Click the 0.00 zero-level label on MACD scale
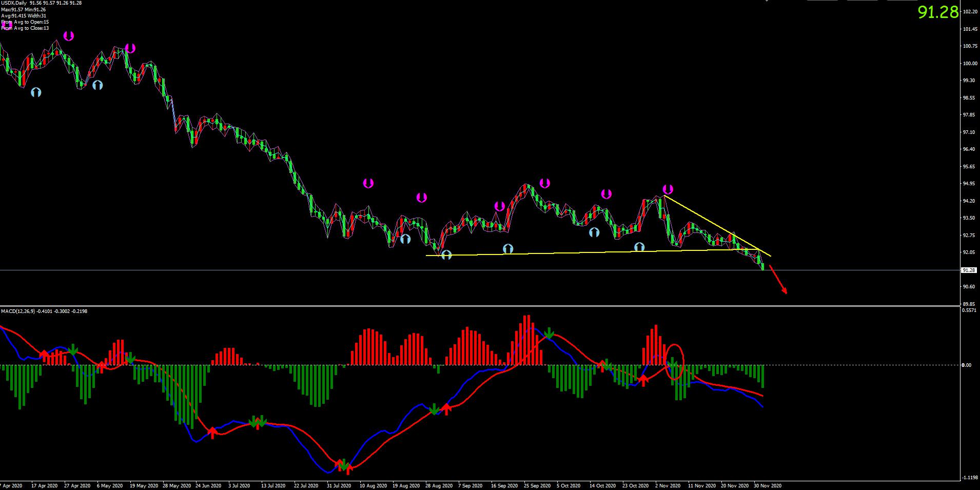 pyautogui.click(x=966, y=365)
